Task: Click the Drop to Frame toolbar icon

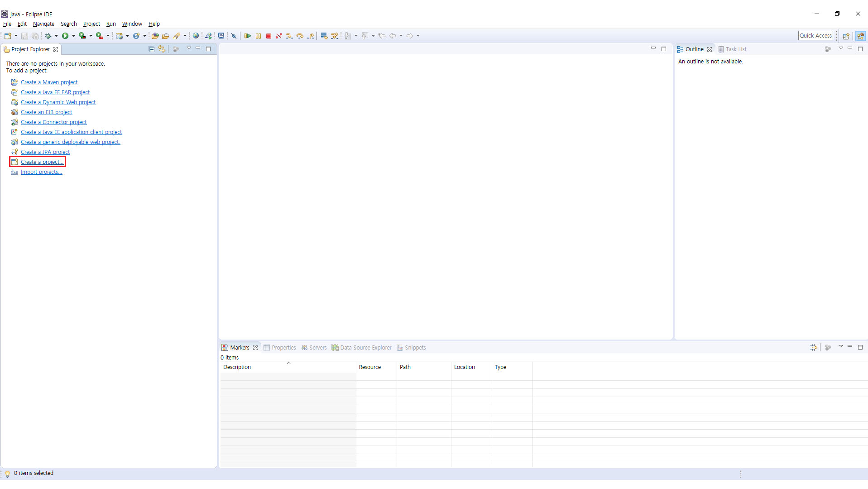Action: pyautogui.click(x=324, y=36)
